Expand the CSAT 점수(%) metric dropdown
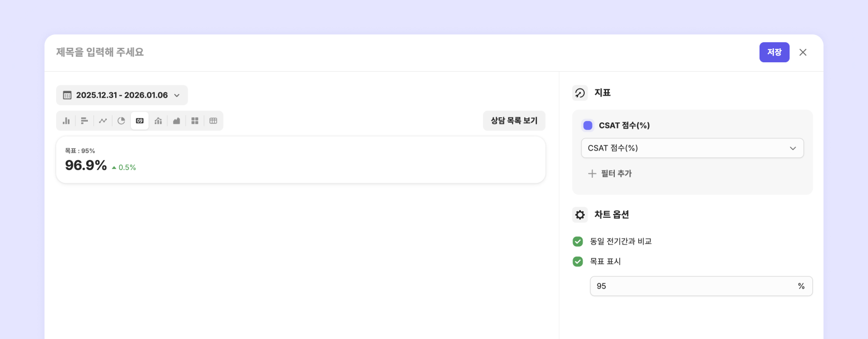Screen dimensions: 868x339 tap(692, 148)
